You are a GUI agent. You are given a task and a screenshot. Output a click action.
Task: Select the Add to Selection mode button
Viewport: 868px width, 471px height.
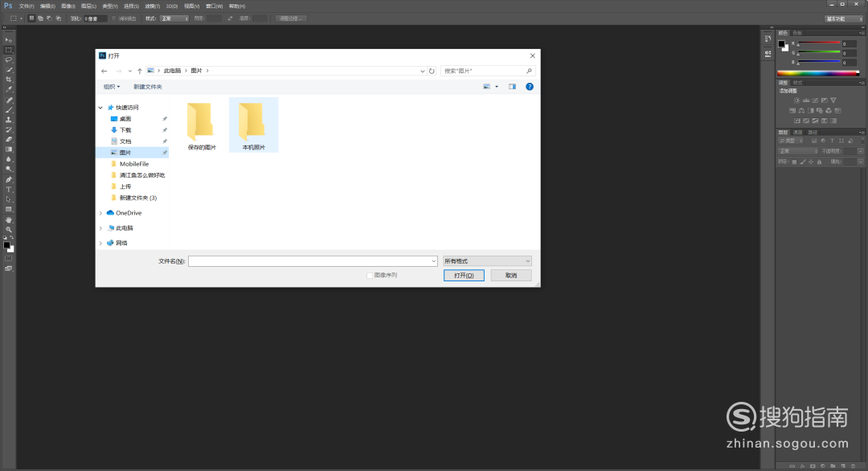[x=40, y=18]
